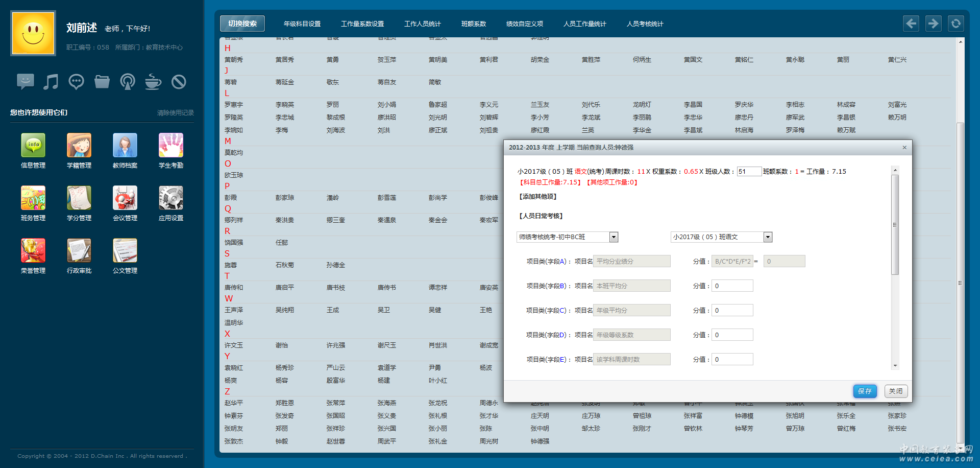This screenshot has width=980, height=468.
Task: Open the 会议管理 icon
Action: [x=125, y=198]
